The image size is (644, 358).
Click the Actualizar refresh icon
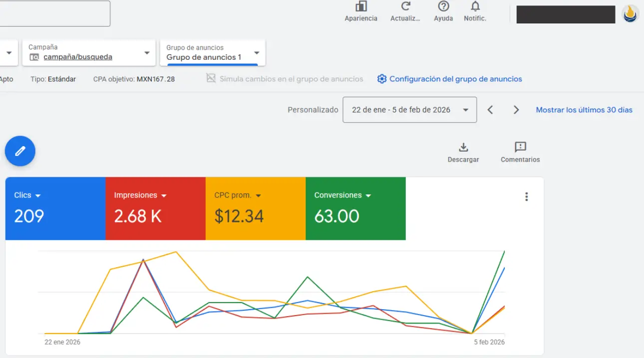pyautogui.click(x=405, y=7)
